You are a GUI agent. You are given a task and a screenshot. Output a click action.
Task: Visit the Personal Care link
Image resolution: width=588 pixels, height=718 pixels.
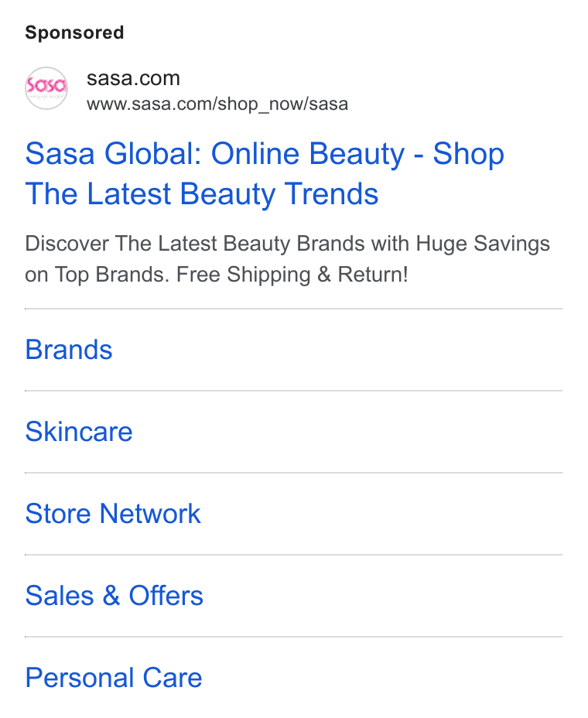[x=114, y=678]
